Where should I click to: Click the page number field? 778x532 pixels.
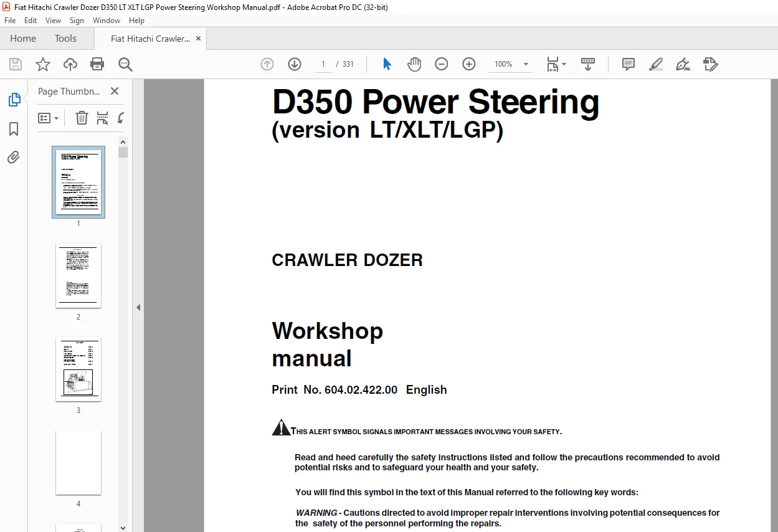[323, 64]
